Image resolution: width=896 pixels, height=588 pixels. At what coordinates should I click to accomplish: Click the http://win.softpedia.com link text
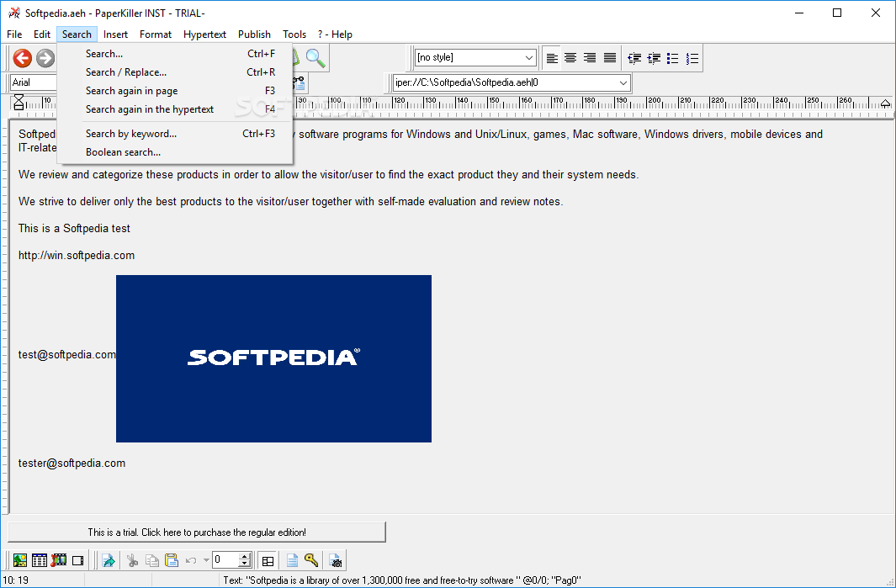77,256
